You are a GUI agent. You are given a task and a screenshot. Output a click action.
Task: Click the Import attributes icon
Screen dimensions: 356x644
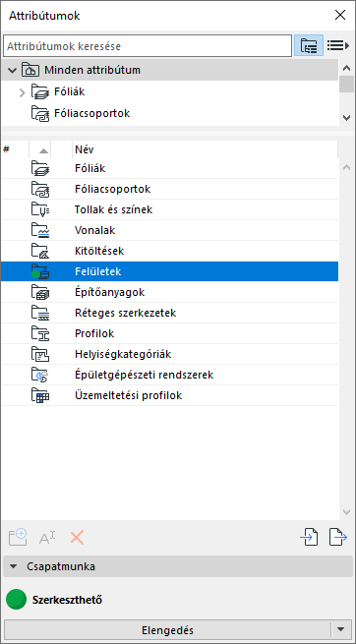click(x=309, y=537)
